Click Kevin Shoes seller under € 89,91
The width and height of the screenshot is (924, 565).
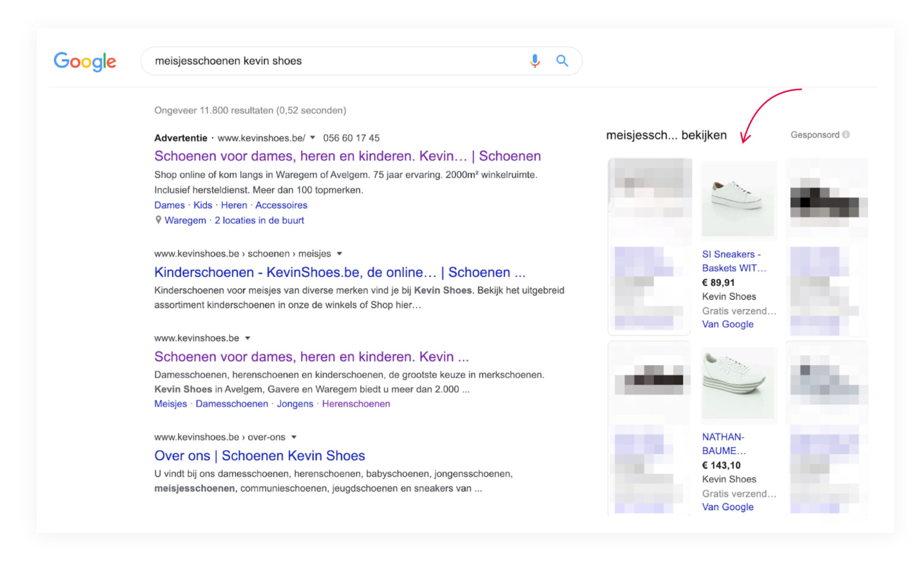(x=729, y=297)
